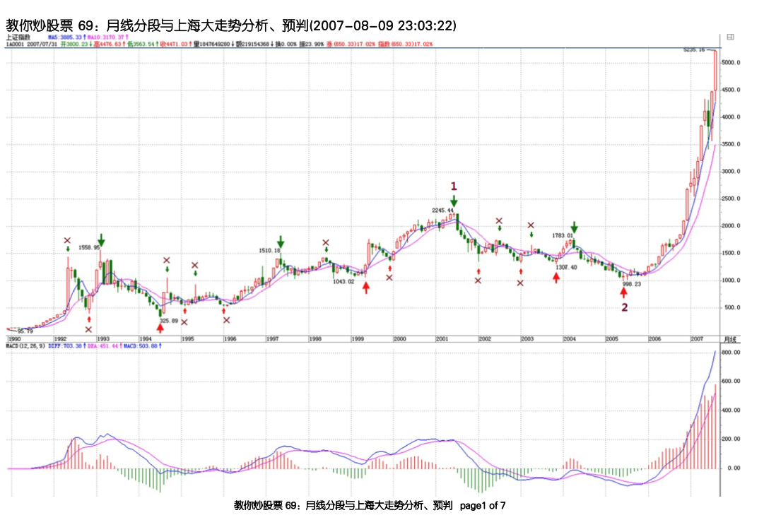Click the green arrow next to the 1783.01 high

coord(575,227)
